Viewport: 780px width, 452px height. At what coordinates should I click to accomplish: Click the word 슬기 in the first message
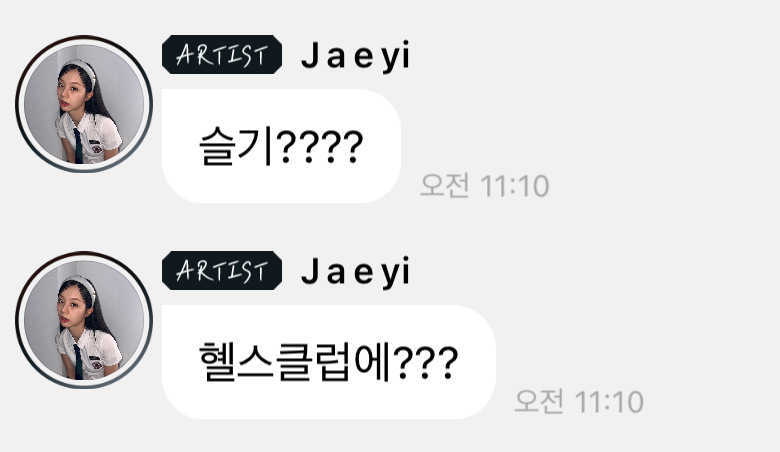(x=235, y=146)
